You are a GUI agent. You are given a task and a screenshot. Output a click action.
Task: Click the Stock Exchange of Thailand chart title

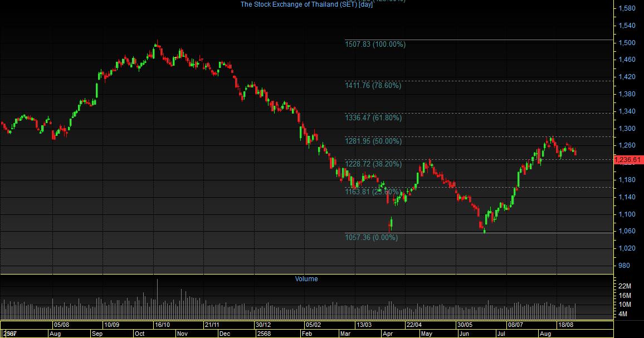(x=306, y=4)
